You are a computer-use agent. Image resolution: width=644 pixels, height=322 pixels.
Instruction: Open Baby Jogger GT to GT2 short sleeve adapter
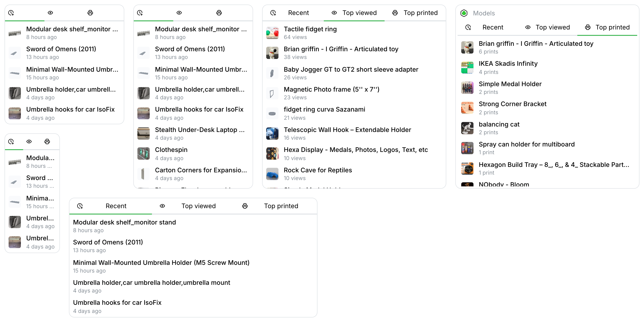tap(354, 73)
